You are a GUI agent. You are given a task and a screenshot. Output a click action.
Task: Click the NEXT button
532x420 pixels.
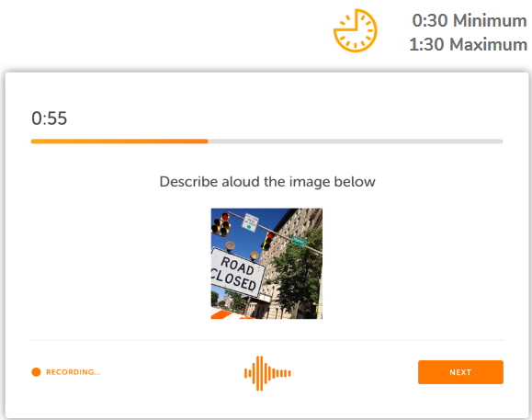(x=460, y=372)
